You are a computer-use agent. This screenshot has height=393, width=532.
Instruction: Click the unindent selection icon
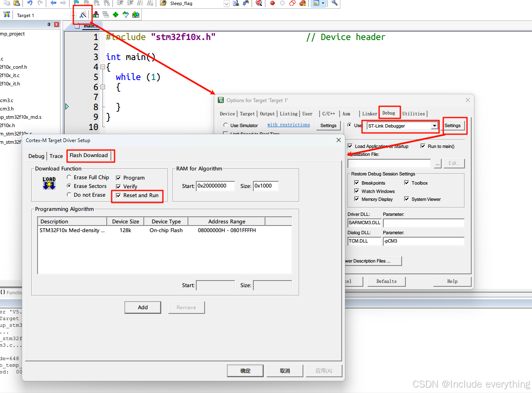click(130, 3)
